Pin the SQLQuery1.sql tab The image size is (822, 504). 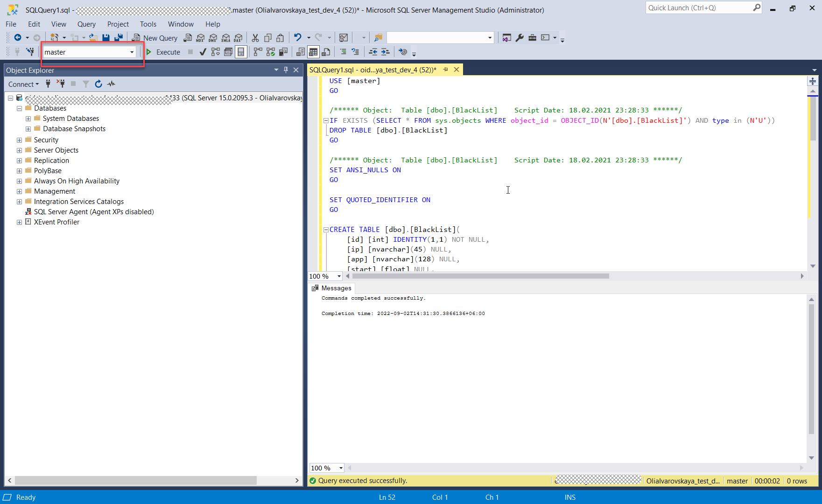pyautogui.click(x=445, y=70)
